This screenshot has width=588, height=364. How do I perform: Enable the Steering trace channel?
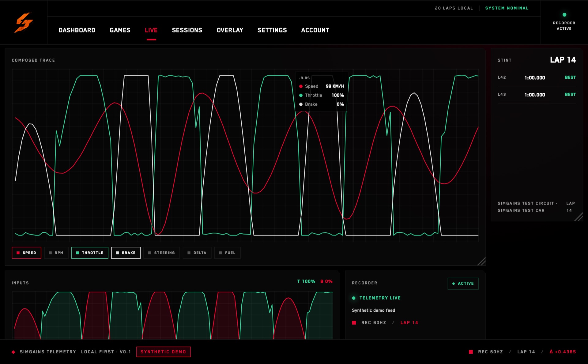pos(161,253)
